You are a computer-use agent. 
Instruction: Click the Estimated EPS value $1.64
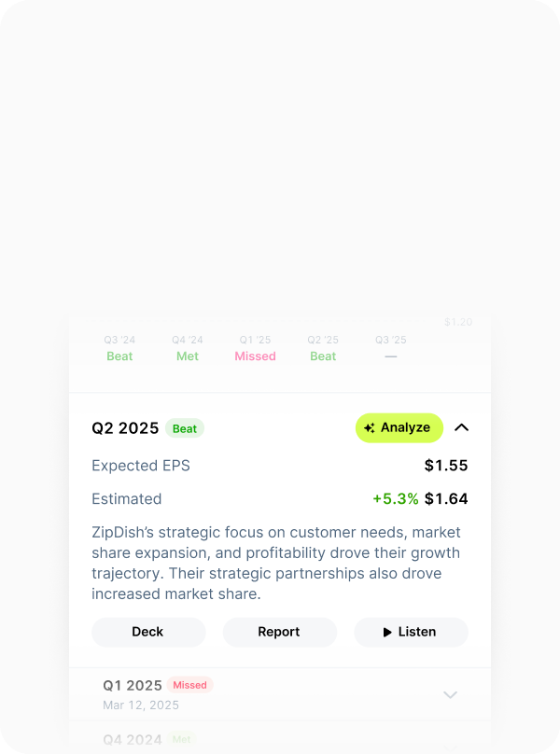446,499
